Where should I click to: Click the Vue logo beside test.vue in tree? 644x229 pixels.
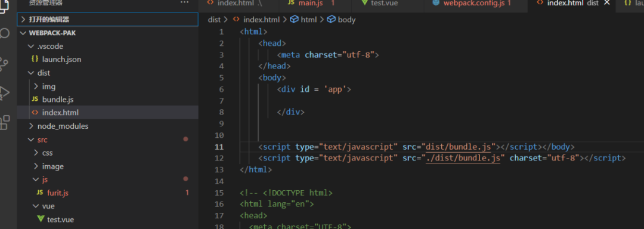41,219
